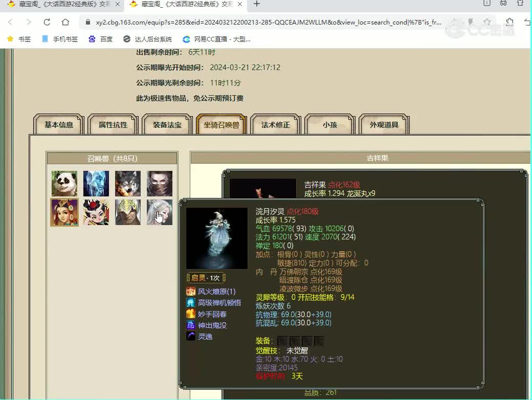Viewport: 532px width, 400px height.
Task: Switch to the 装备法宝 tab
Action: click(167, 124)
